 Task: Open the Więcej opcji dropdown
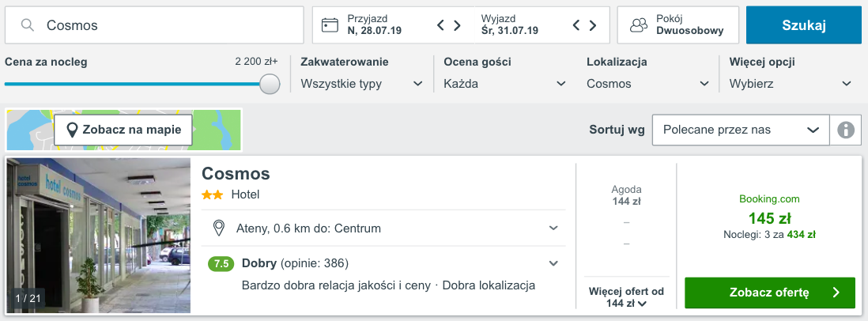click(x=791, y=84)
